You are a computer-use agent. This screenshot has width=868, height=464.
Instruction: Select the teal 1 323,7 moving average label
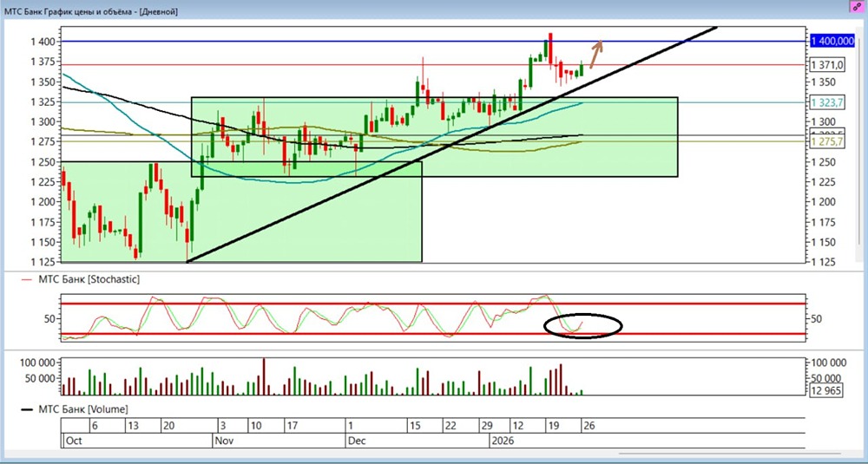point(827,102)
